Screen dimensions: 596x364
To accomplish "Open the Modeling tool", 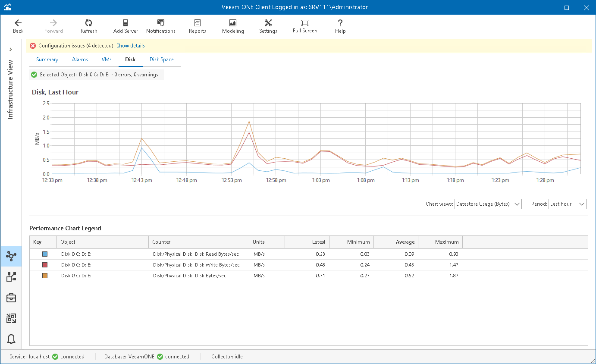I will click(x=233, y=26).
